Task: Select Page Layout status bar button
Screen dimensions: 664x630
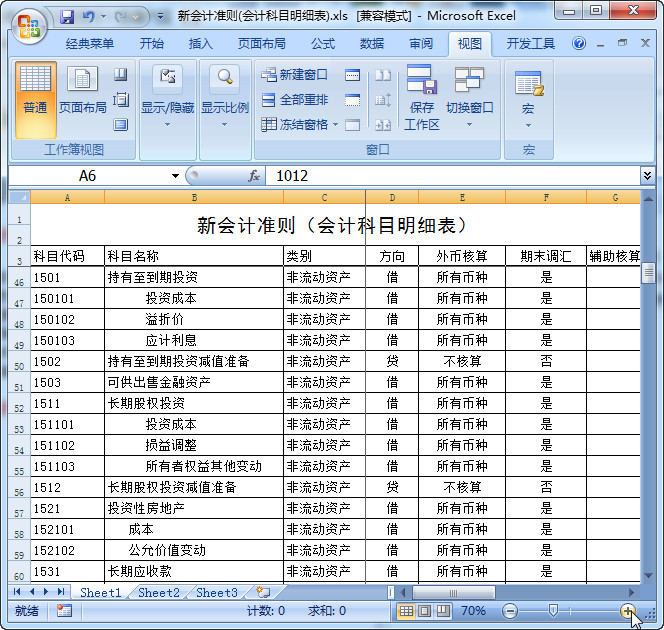Action: pyautogui.click(x=425, y=611)
